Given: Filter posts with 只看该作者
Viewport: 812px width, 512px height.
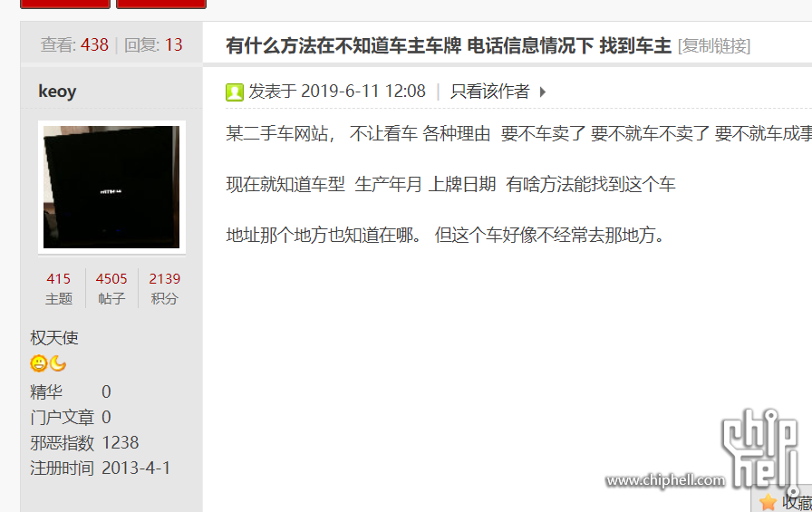Looking at the screenshot, I should (x=490, y=92).
